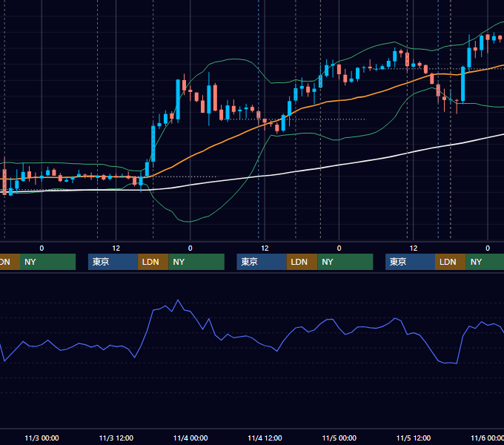The image size is (504, 445).
Task: Click the 11/4 12:00 date label
Action: (x=265, y=438)
